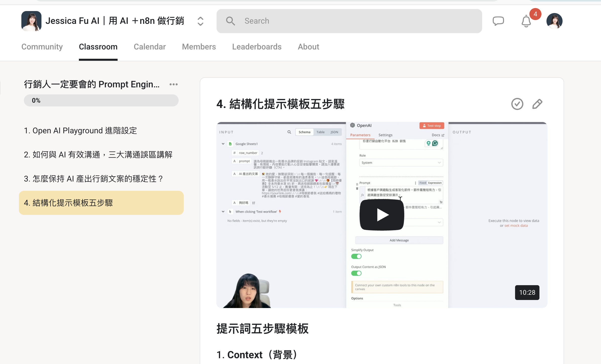Mark lesson as complete with the checkmark circle

pyautogui.click(x=517, y=104)
